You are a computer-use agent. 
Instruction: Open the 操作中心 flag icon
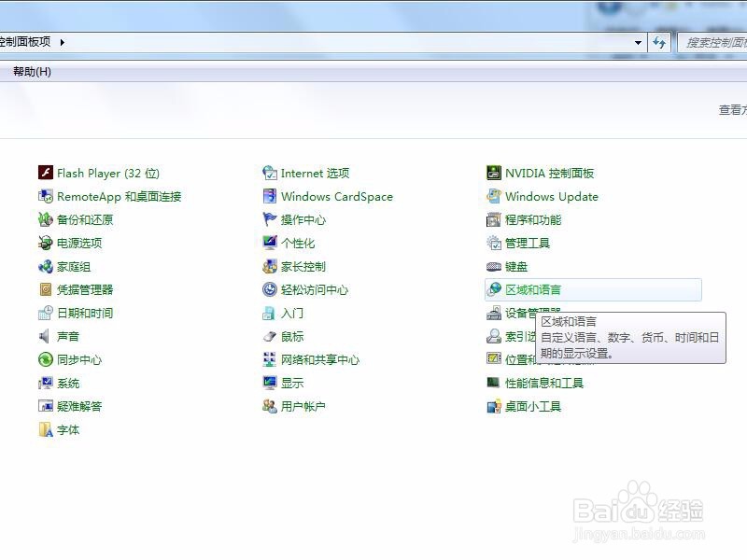coord(270,219)
